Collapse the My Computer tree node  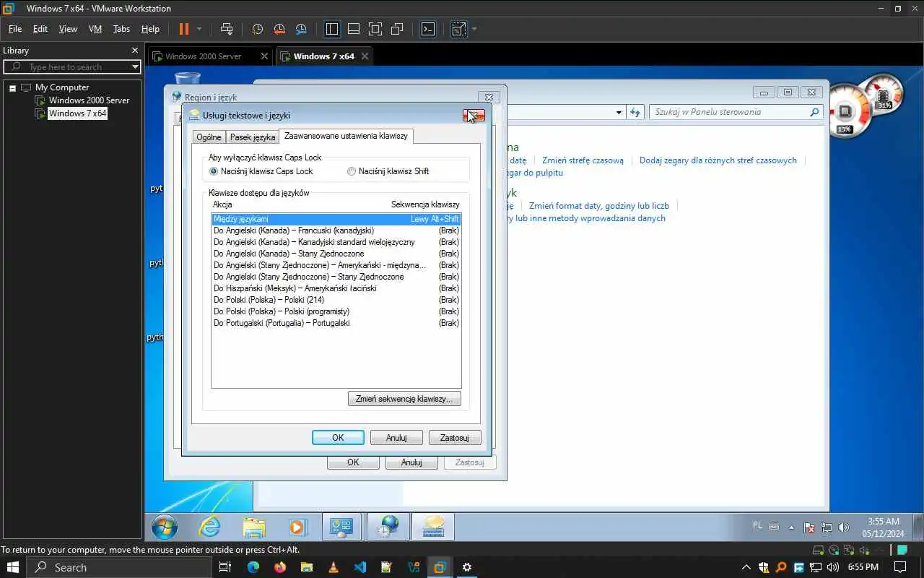[x=12, y=87]
